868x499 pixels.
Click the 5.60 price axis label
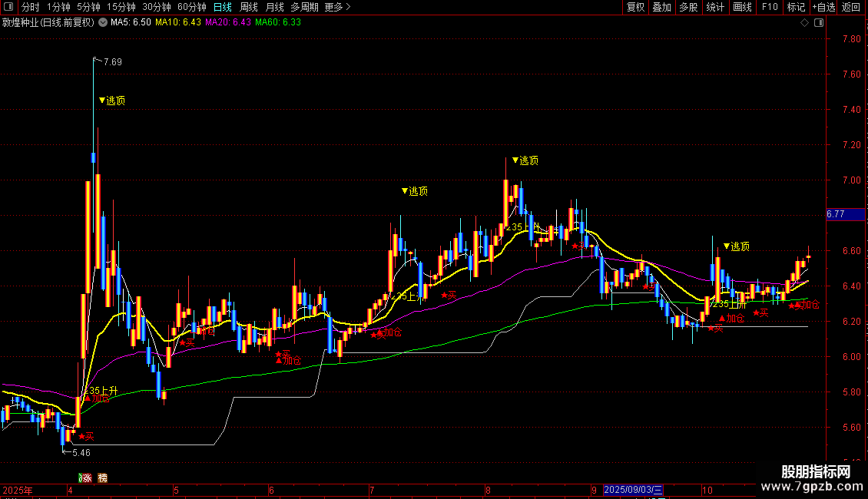851,428
